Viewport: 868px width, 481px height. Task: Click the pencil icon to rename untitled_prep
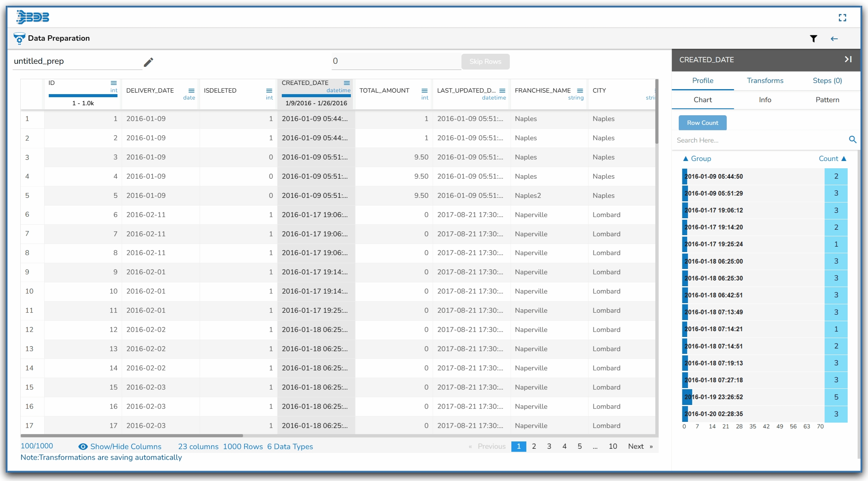click(149, 62)
